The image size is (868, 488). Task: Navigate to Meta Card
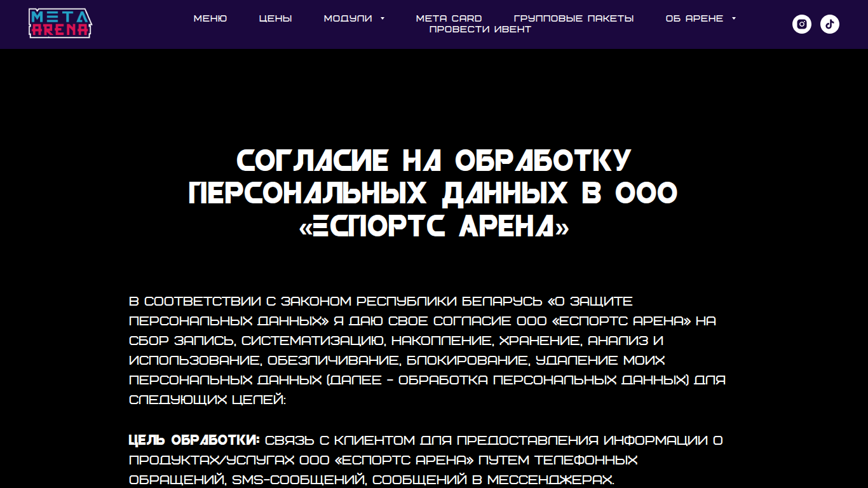(449, 18)
